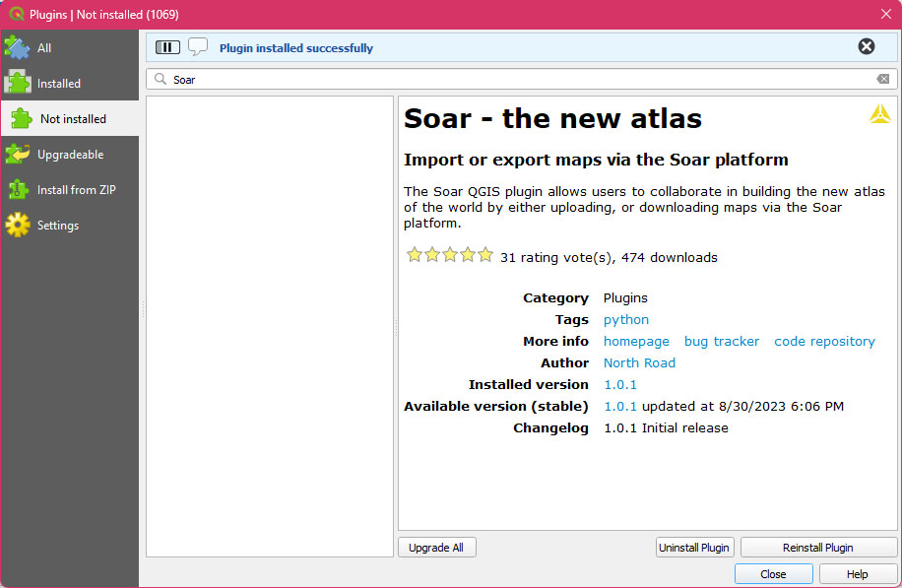902x588 pixels.
Task: Click the QGIS logo in title bar
Action: [17, 14]
